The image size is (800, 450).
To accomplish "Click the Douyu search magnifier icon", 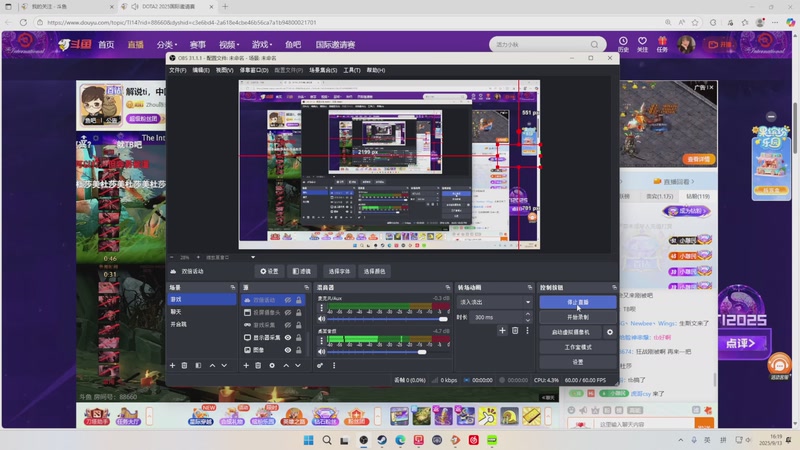I will (x=594, y=44).
